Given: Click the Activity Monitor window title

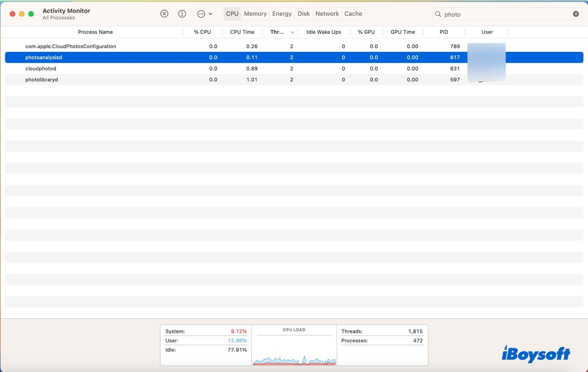Looking at the screenshot, I should [66, 11].
